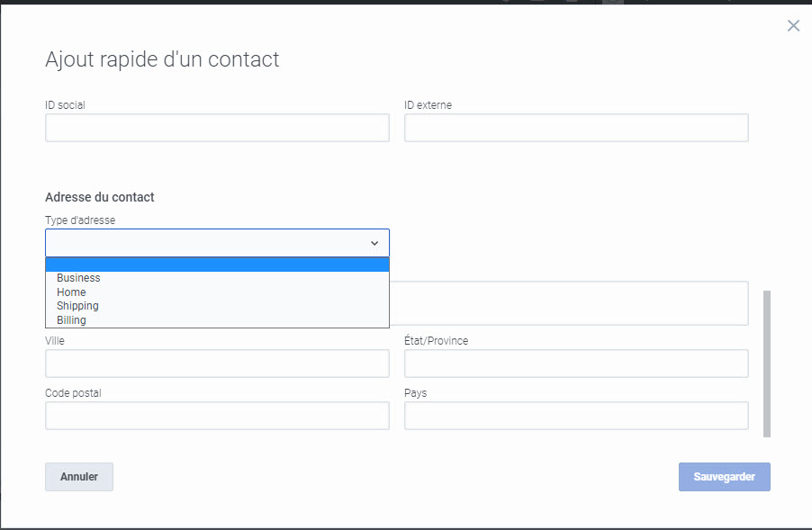Screen dimensions: 812x530
Task: Close the quick add contact dialog
Action: click(x=793, y=26)
